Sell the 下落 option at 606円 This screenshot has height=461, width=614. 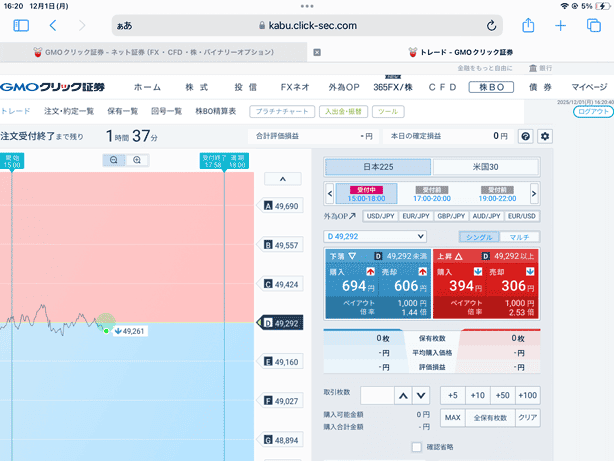click(x=405, y=281)
